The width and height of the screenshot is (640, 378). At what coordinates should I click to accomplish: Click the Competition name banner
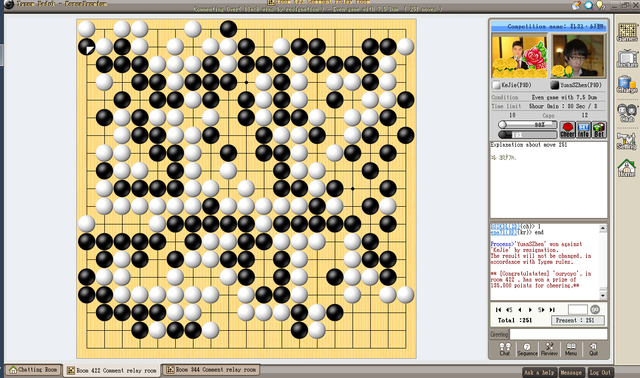[549, 27]
